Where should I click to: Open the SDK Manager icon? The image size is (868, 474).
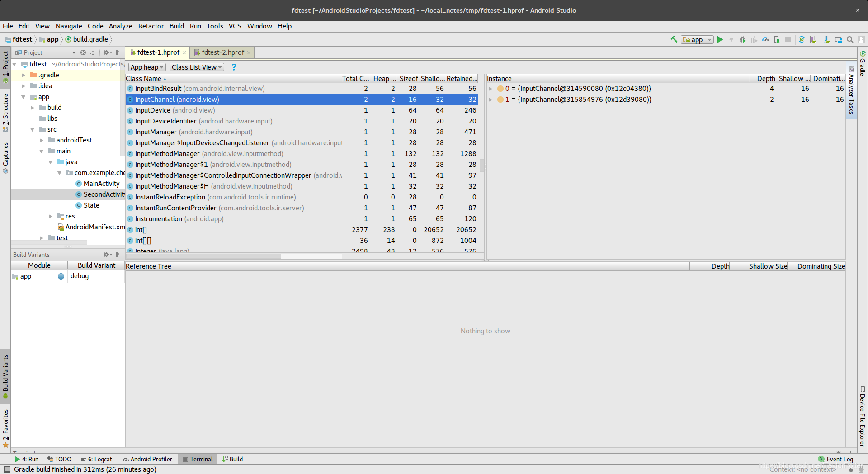point(827,39)
